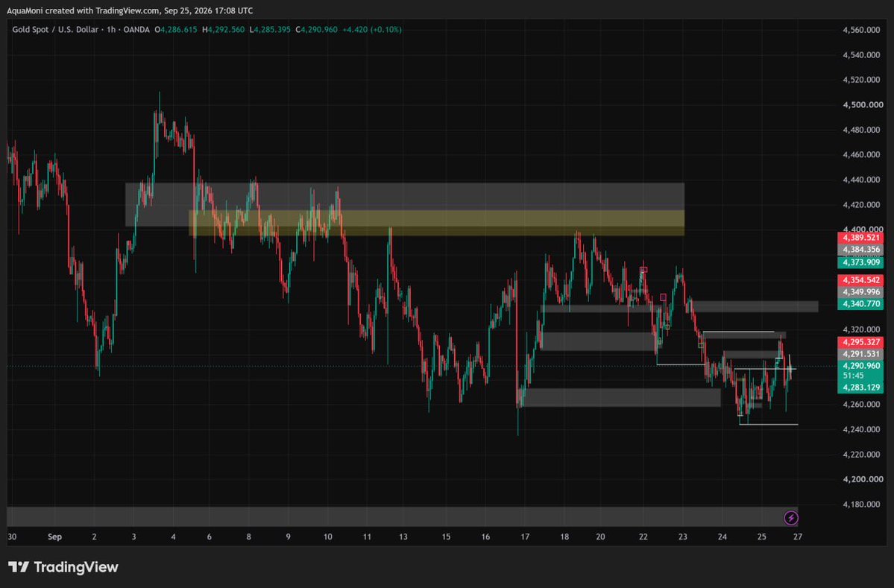Click the 4,480.000 price axis label
894x588 pixels.
pos(861,130)
